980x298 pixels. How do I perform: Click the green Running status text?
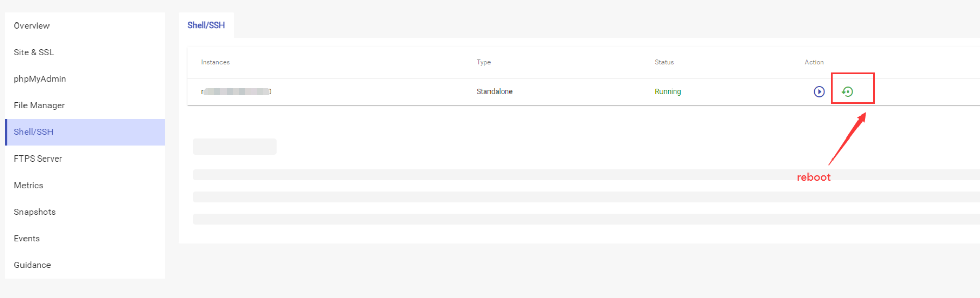click(668, 91)
